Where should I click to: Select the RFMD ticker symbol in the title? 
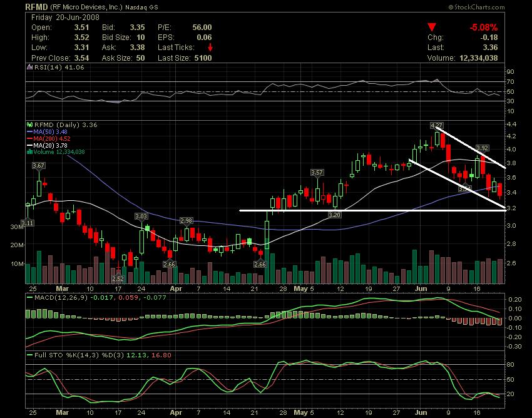[37, 7]
